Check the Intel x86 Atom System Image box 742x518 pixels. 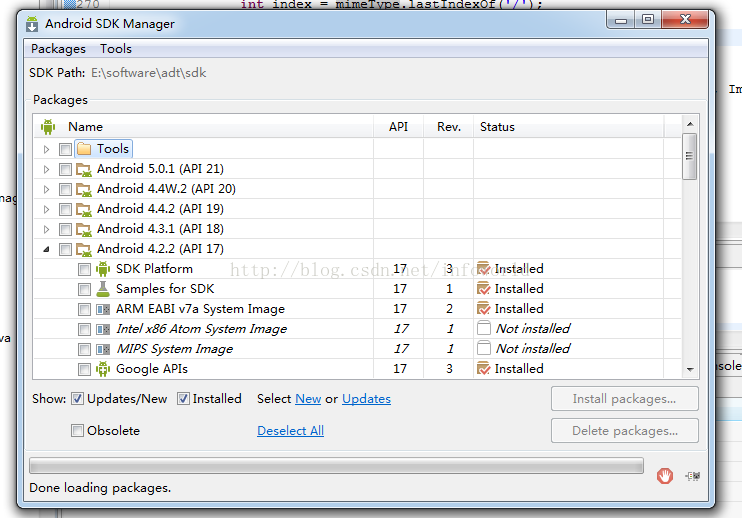coord(84,329)
